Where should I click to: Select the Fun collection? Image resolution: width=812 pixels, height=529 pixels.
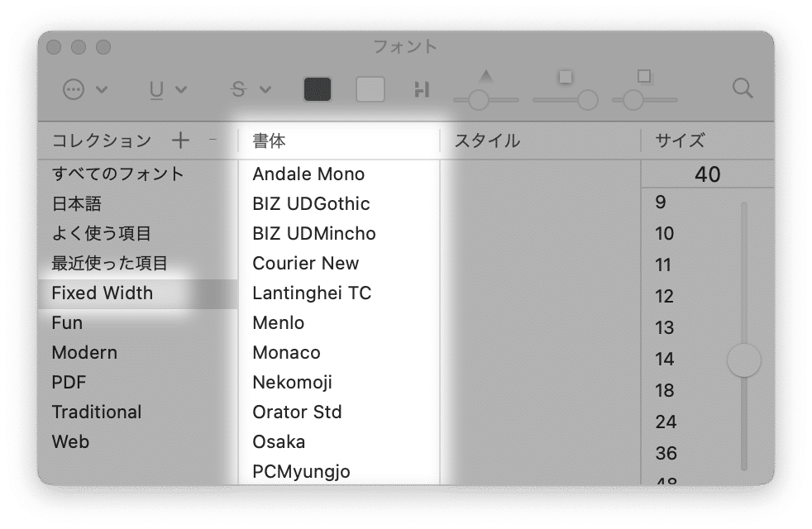point(138,323)
